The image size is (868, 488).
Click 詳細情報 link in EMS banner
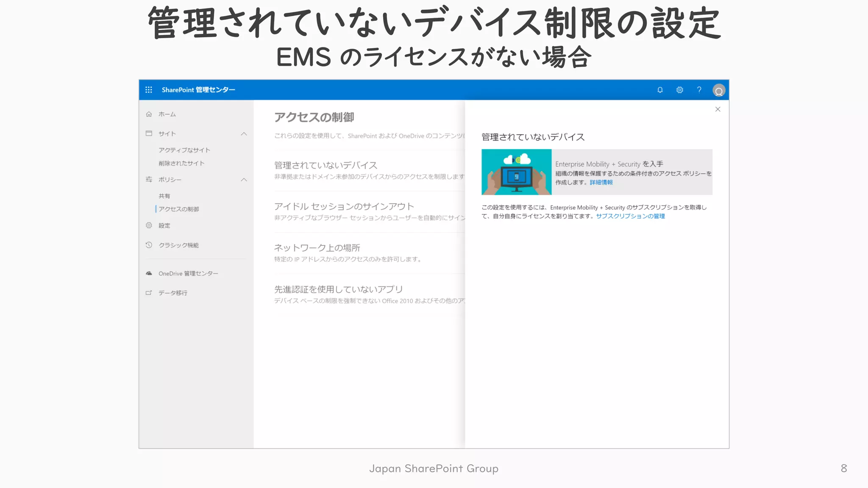point(601,183)
